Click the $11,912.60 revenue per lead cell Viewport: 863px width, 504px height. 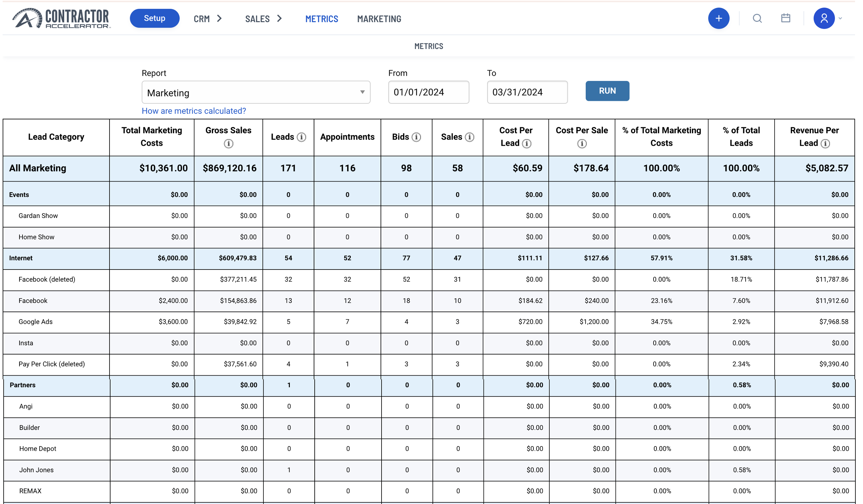coord(832,300)
